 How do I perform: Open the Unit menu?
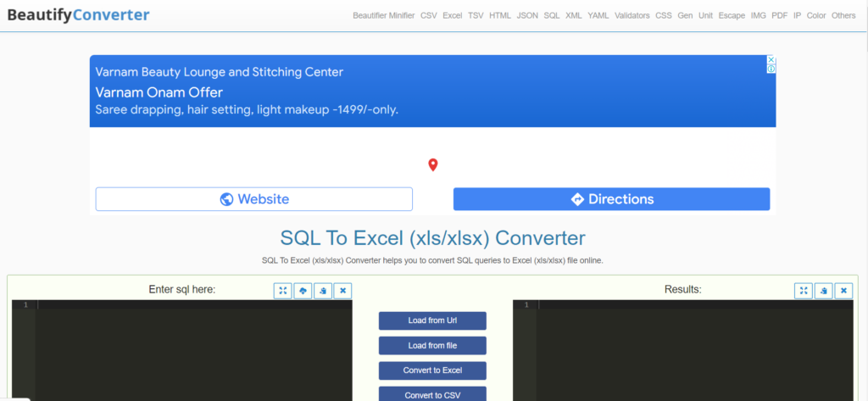pyautogui.click(x=705, y=15)
